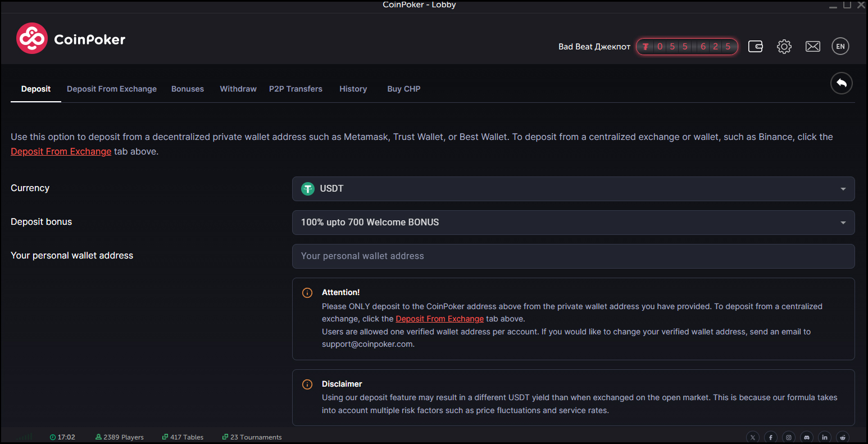Switch to the Withdraw tab
Screen dimensions: 868x444
point(238,89)
